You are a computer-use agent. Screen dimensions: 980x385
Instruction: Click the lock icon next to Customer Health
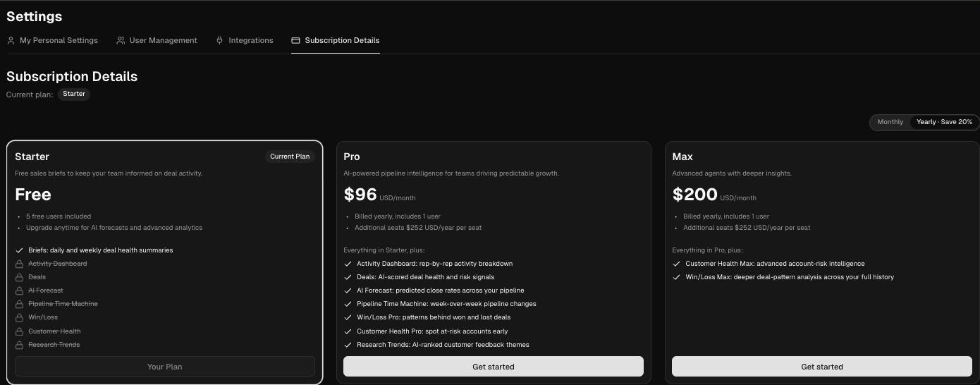click(x=20, y=331)
